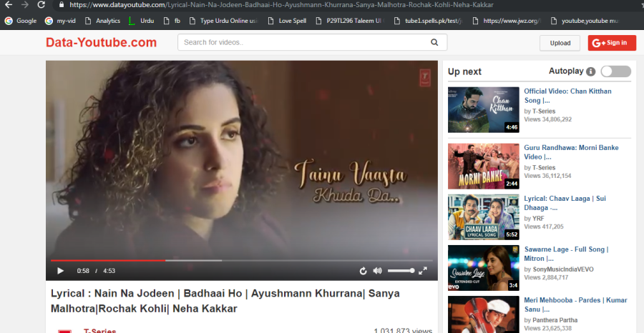Toggle the Autoplay switch

point(615,71)
